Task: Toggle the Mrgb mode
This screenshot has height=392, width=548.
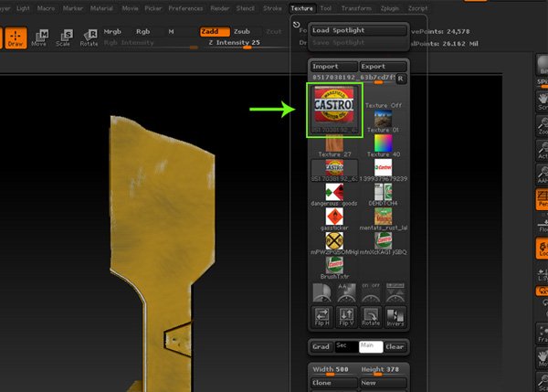Action: [112, 31]
